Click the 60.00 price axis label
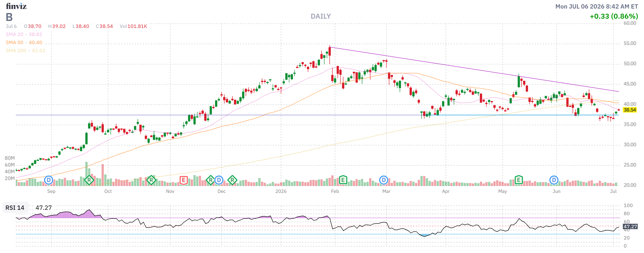The width and height of the screenshot is (644, 253). tap(630, 23)
